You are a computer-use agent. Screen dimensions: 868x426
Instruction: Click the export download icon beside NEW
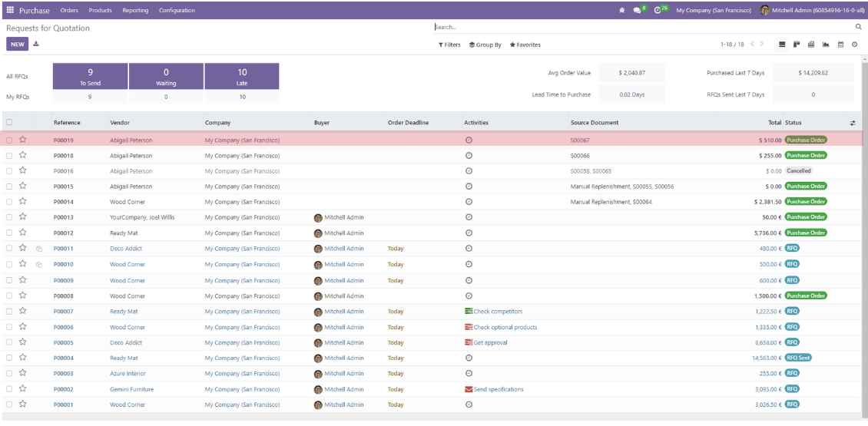pyautogui.click(x=36, y=44)
